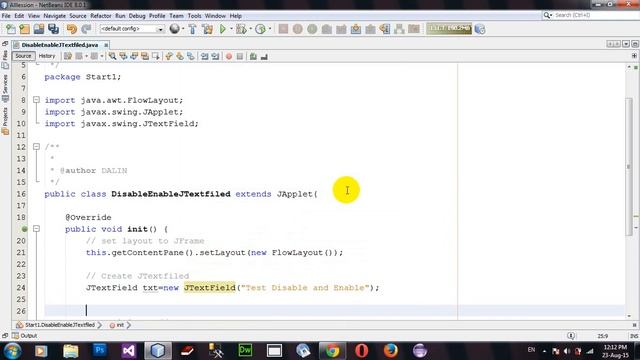The height and width of the screenshot is (360, 640).
Task: Click the Find Previous Occurrence icon
Action: coord(123,56)
